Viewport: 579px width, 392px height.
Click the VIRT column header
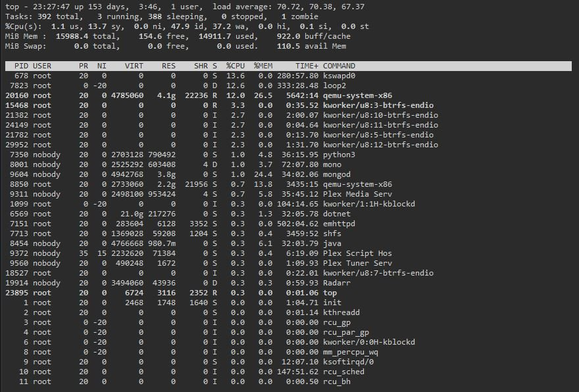(x=134, y=66)
